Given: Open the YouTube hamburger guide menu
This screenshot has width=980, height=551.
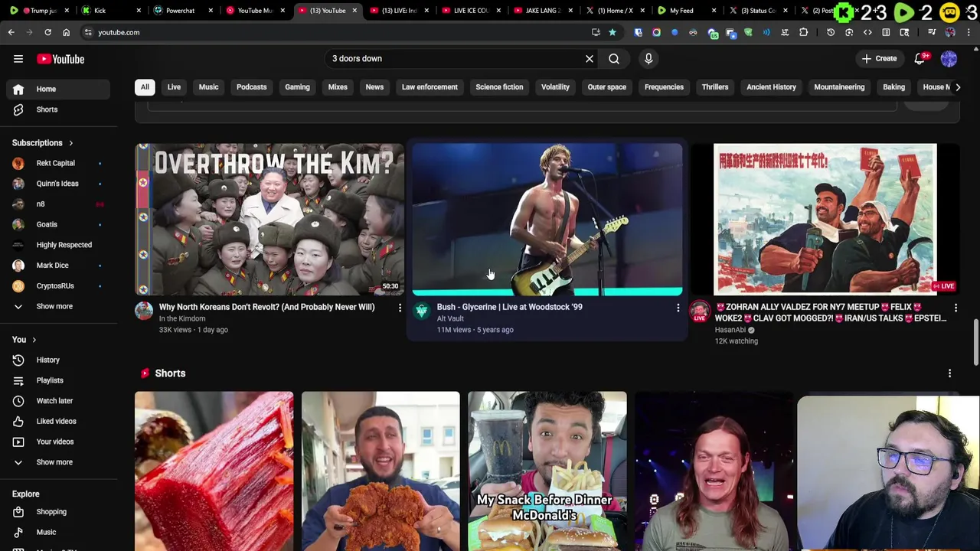Looking at the screenshot, I should click(x=18, y=59).
